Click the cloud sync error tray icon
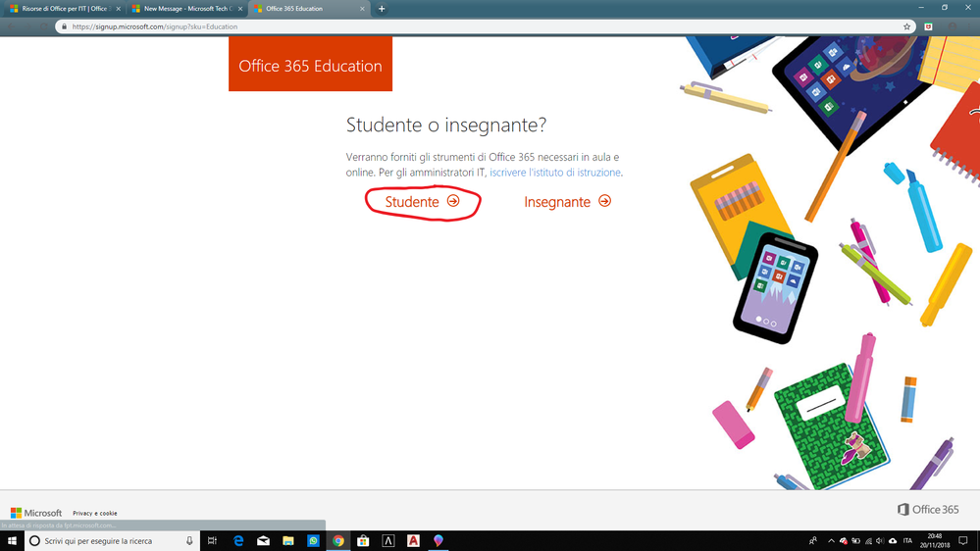 844,541
